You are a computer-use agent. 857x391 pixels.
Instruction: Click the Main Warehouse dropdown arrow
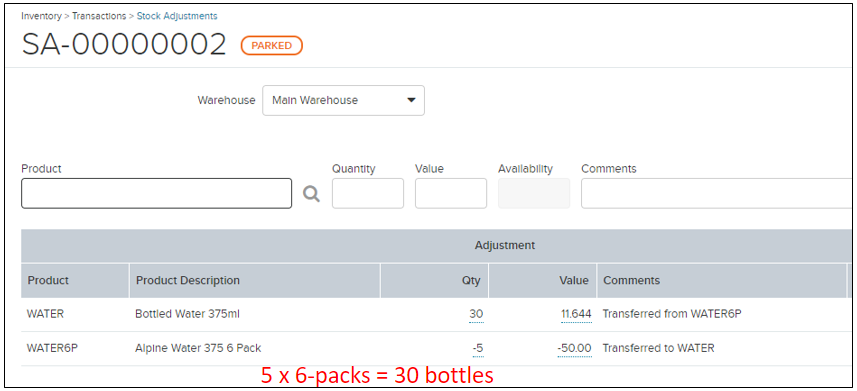412,100
